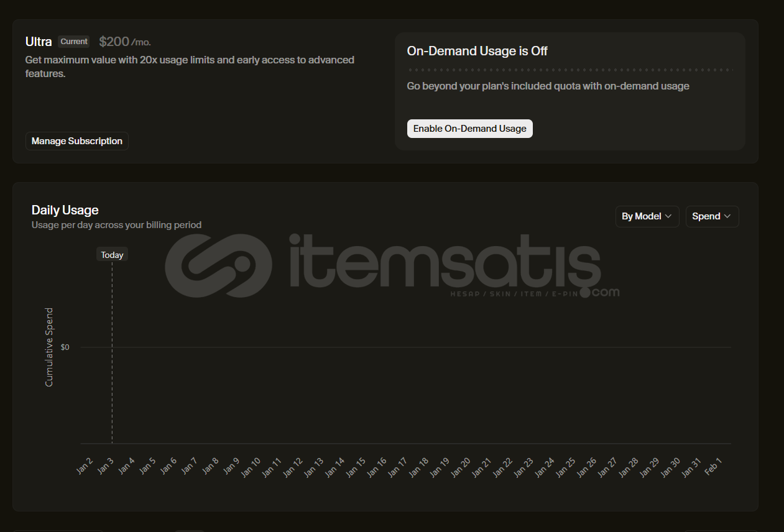The width and height of the screenshot is (784, 532).
Task: Click On-Demand Usage is Off heading
Action: pyautogui.click(x=477, y=51)
